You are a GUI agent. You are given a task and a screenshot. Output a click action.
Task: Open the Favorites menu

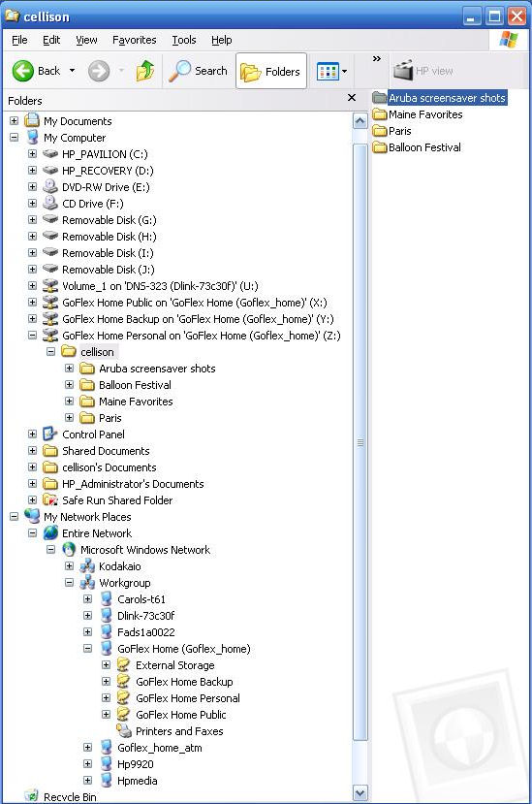[x=135, y=40]
